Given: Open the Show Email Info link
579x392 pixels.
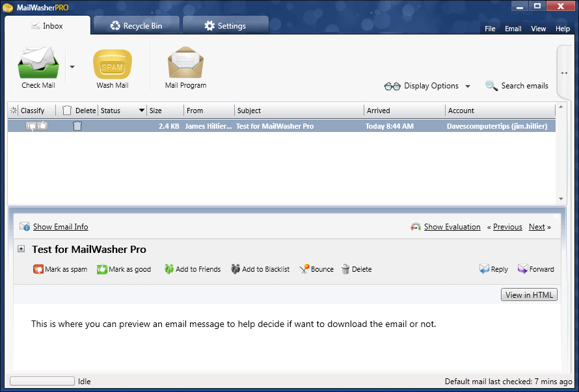Looking at the screenshot, I should [x=61, y=227].
